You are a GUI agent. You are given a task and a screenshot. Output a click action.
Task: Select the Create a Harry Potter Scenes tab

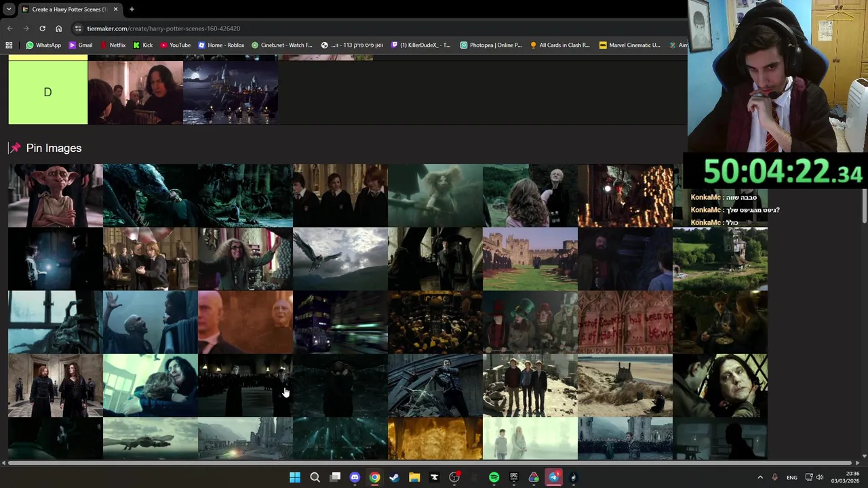click(69, 9)
